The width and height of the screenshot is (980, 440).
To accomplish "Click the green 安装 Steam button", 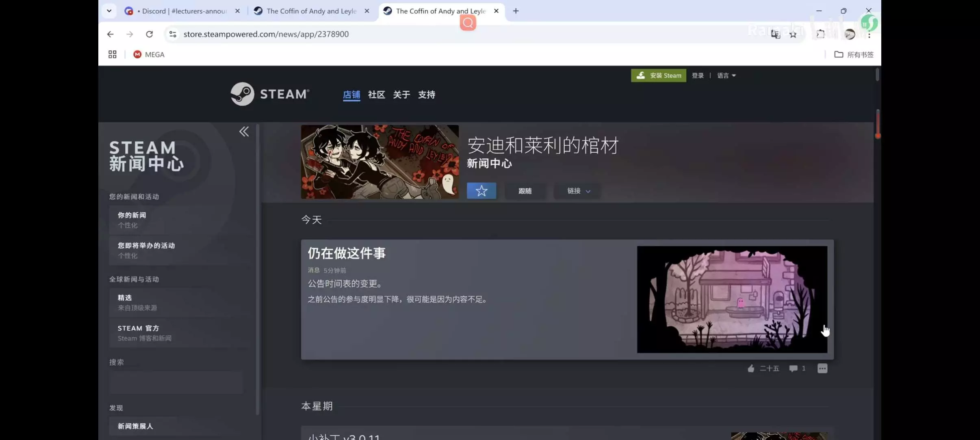I will tap(658, 75).
